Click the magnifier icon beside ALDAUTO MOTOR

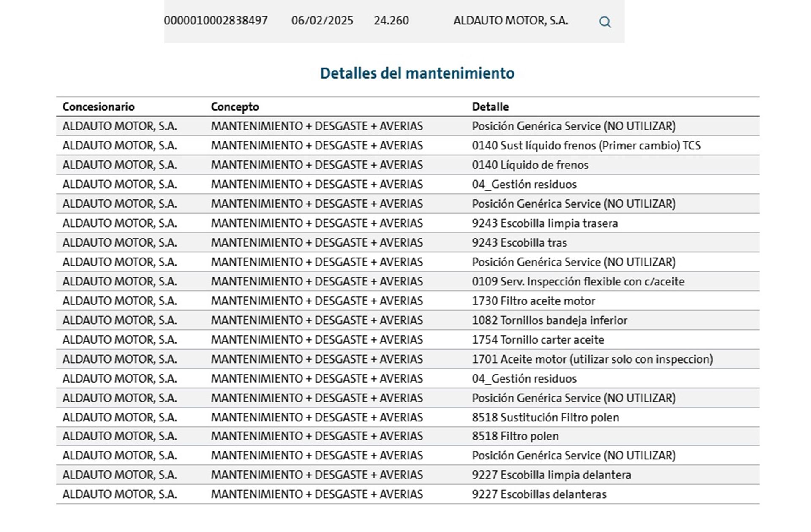pos(605,22)
